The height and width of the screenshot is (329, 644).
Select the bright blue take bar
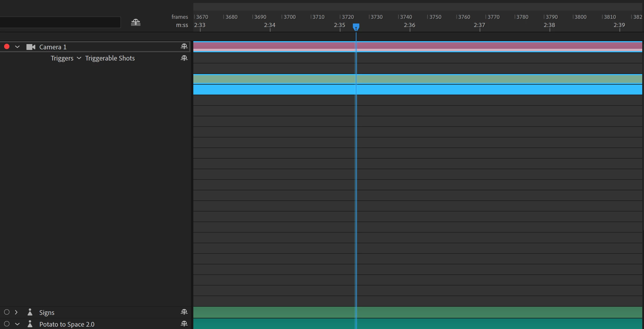point(417,90)
